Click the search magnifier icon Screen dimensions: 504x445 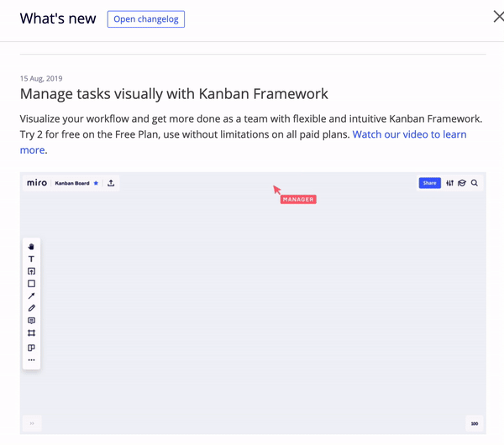(x=475, y=183)
